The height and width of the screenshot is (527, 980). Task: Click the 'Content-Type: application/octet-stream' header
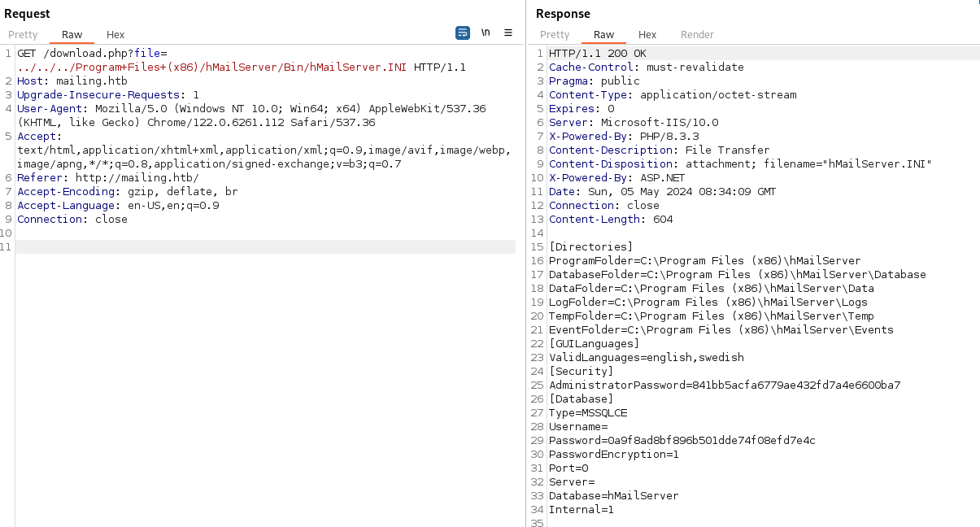click(x=673, y=94)
